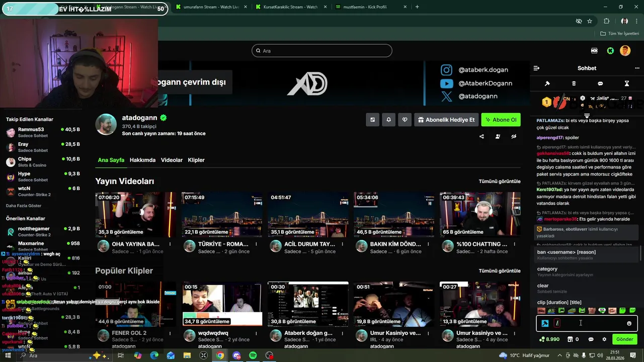Open chat settings gear icon
The width and height of the screenshot is (644, 362).
coord(604,339)
